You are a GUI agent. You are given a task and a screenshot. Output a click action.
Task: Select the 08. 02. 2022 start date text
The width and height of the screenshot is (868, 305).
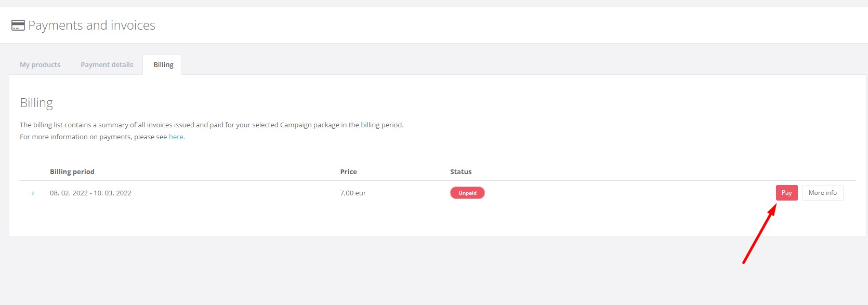pyautogui.click(x=69, y=193)
